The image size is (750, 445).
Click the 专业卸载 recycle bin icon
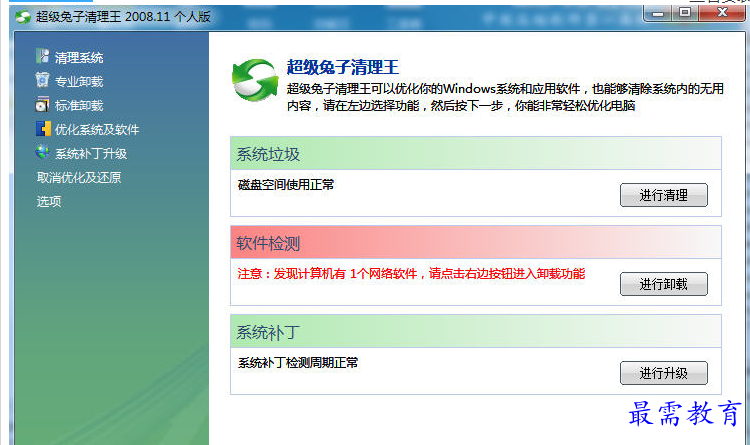pyautogui.click(x=42, y=80)
